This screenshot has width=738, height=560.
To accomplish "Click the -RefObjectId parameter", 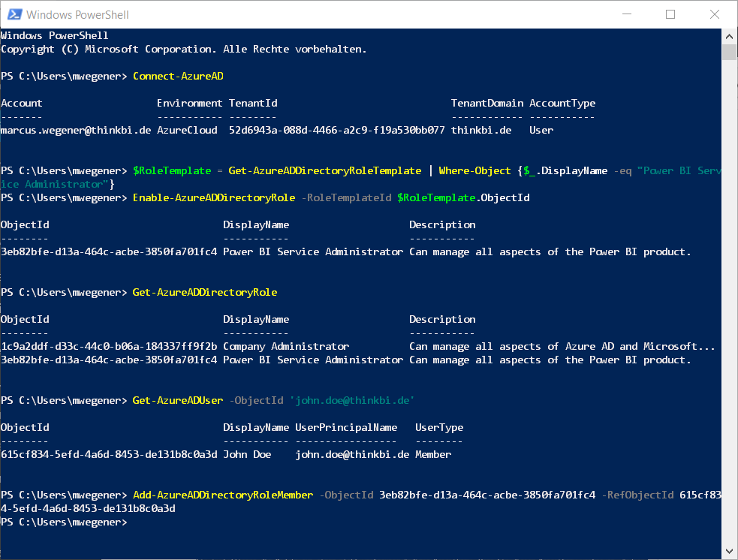I will [x=637, y=495].
